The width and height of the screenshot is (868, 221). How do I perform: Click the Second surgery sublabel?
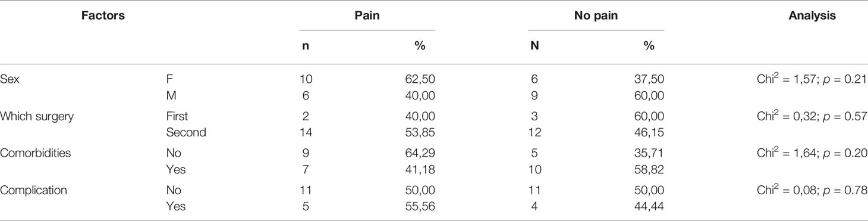click(x=187, y=133)
